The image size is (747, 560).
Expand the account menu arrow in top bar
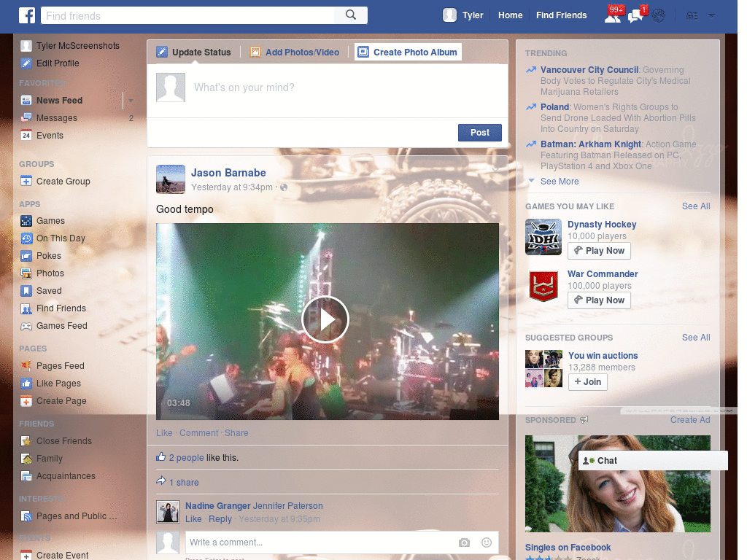712,16
